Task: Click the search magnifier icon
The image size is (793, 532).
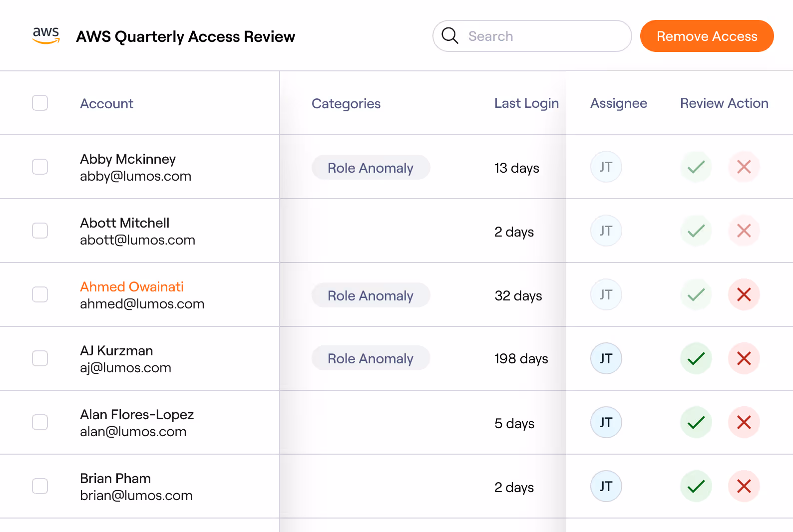Action: [x=450, y=35]
